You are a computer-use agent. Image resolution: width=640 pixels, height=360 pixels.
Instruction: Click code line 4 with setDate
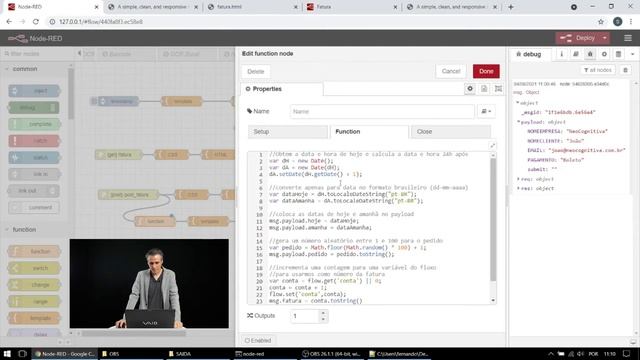pos(316,174)
